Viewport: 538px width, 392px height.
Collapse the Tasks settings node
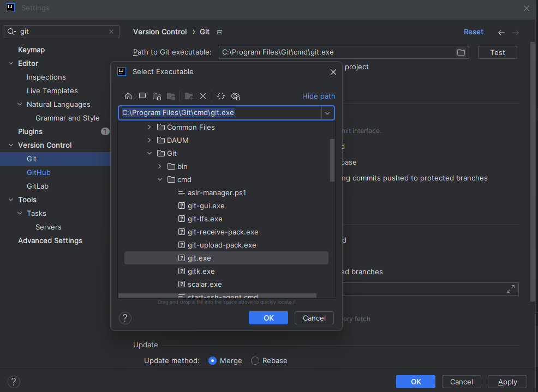tap(20, 213)
